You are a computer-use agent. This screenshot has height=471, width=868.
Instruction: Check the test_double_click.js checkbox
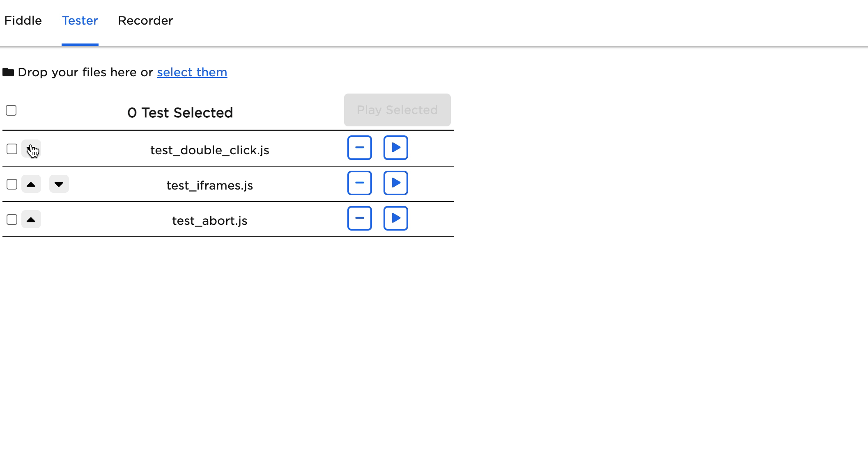(12, 149)
